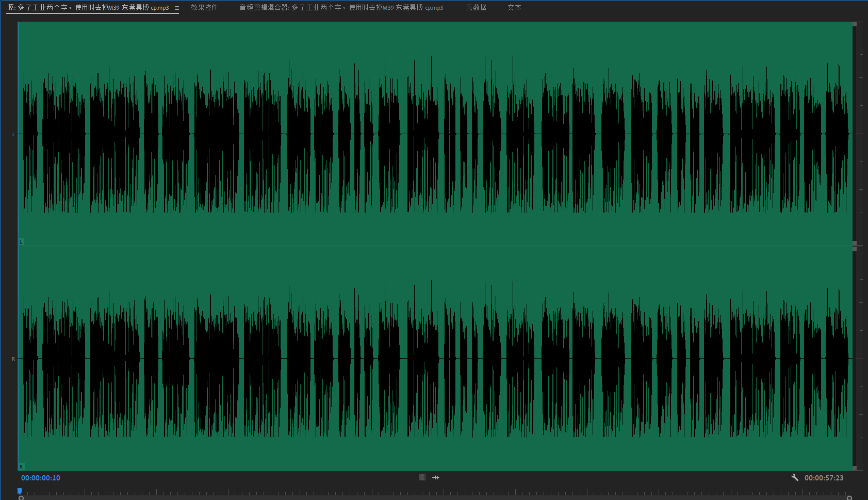Click the clip duration 00:00:57:23
Image resolution: width=868 pixels, height=500 pixels.
coord(824,478)
